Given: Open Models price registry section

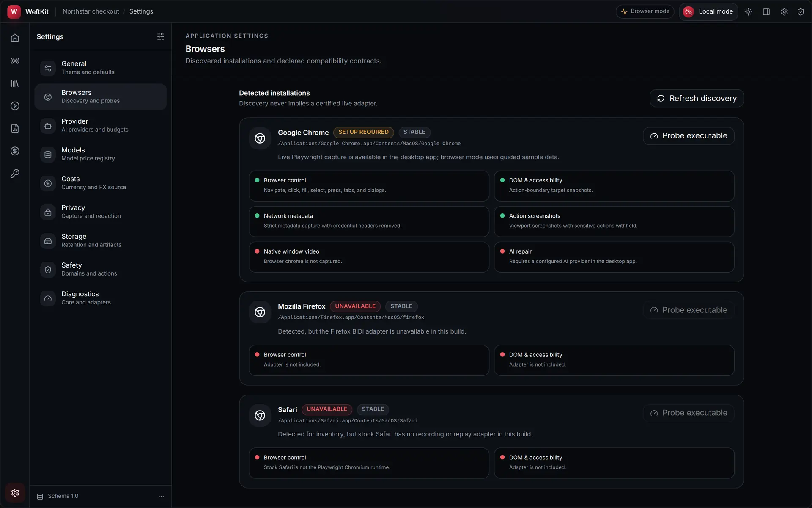Looking at the screenshot, I should point(101,154).
